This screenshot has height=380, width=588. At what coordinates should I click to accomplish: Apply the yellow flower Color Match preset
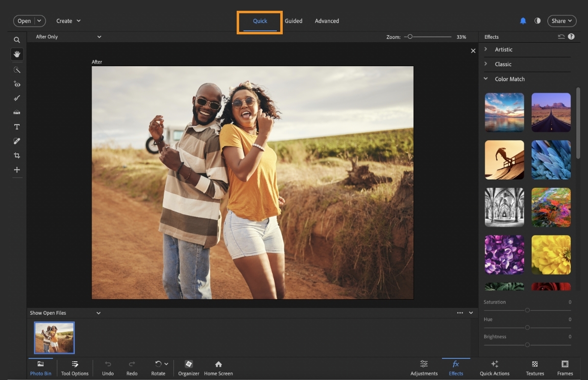pyautogui.click(x=551, y=255)
